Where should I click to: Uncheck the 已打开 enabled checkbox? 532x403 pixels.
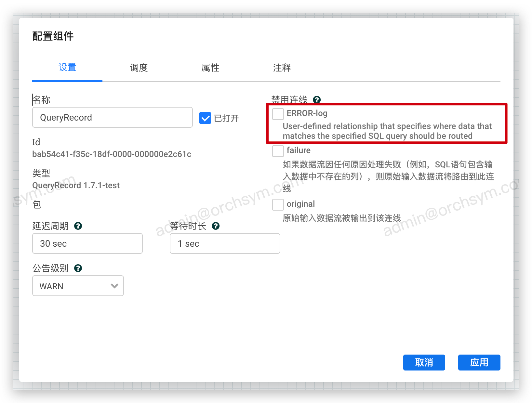(x=205, y=118)
